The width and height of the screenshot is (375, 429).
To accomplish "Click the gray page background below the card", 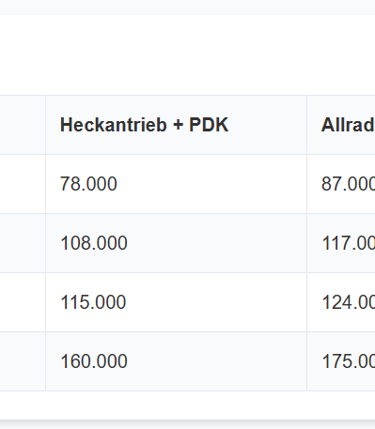I will tap(187, 425).
